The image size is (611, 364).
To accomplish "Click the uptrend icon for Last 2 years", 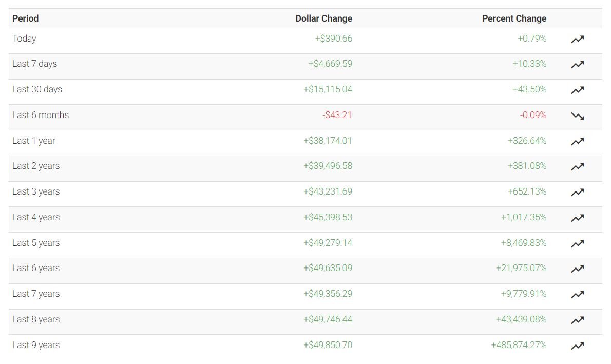I will pos(578,166).
